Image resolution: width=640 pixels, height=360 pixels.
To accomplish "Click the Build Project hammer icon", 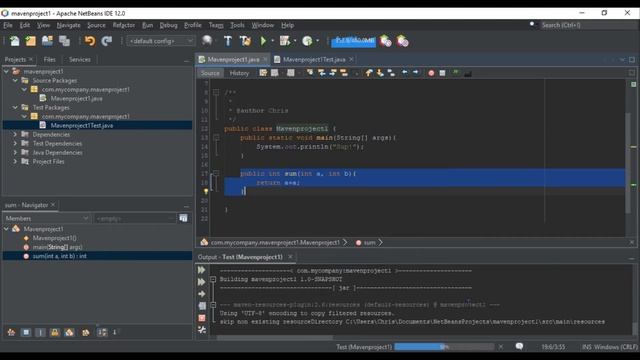I will tap(228, 41).
